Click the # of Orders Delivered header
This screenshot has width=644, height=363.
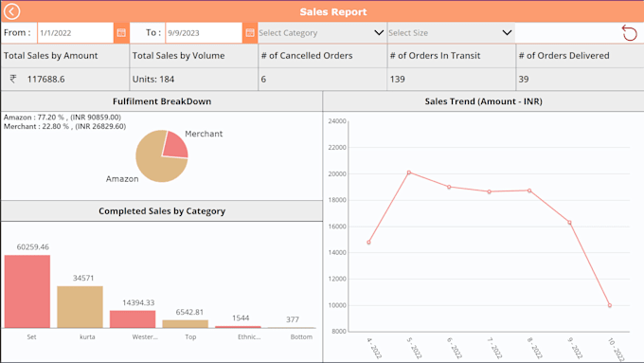(x=563, y=56)
